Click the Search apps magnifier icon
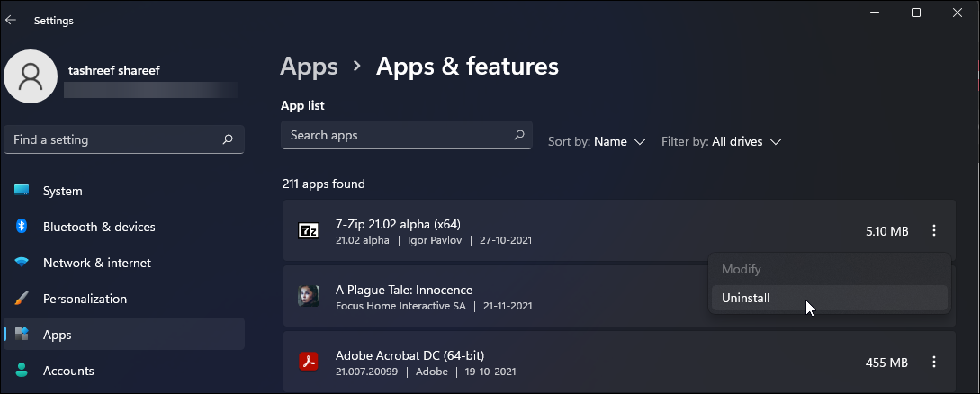 pos(519,135)
